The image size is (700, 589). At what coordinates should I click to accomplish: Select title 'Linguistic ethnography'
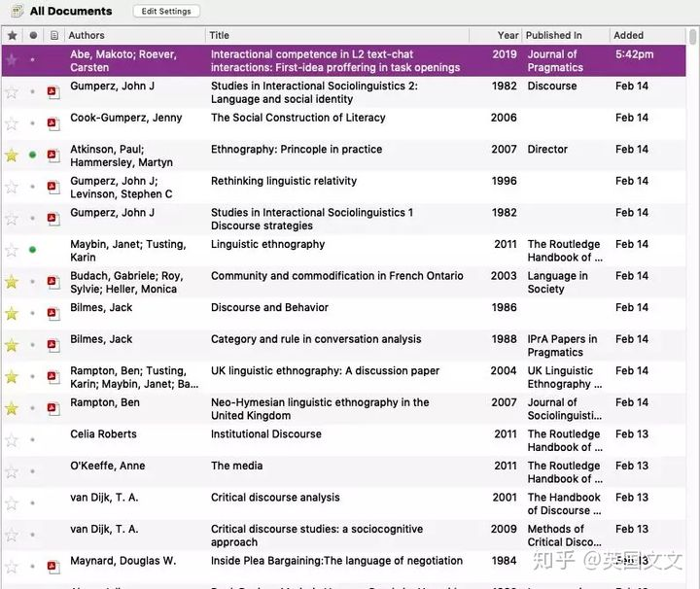tap(268, 244)
